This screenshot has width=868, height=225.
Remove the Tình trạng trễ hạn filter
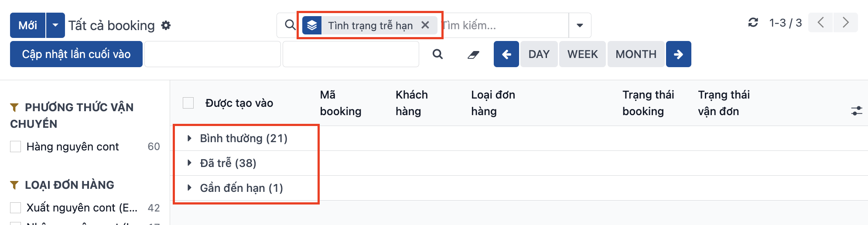coord(425,25)
